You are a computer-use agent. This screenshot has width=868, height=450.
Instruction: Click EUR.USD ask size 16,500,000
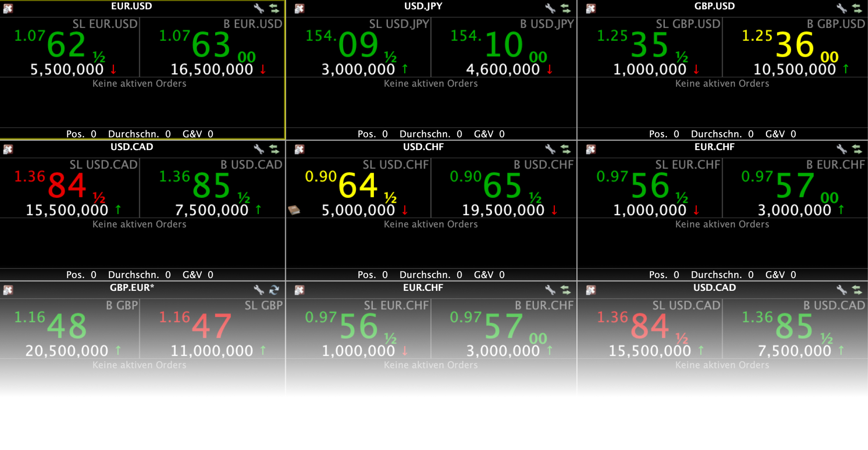(212, 70)
